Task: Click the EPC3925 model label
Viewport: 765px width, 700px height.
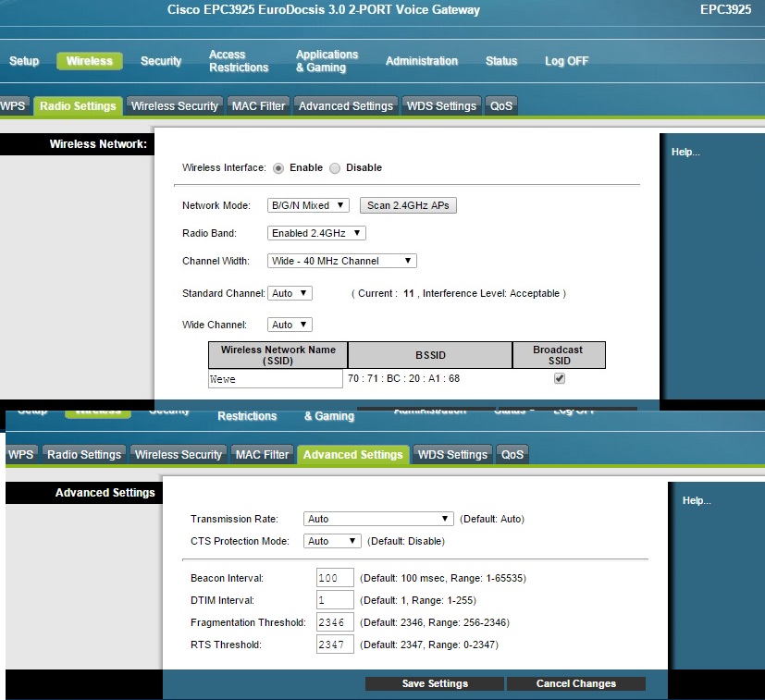Action: coord(725,10)
